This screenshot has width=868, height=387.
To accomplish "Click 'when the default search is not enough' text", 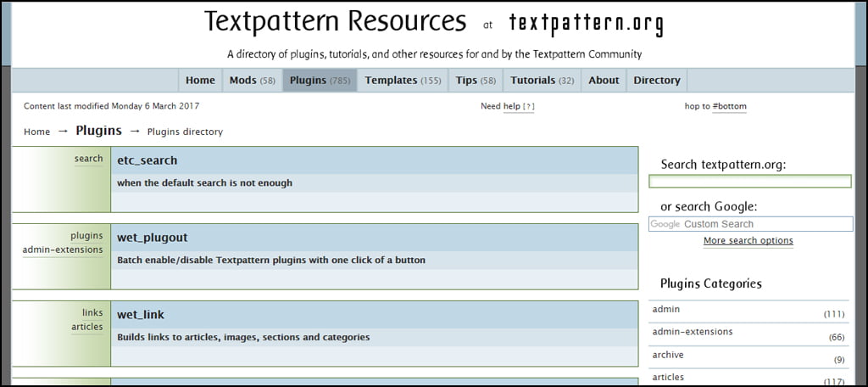I will pyautogui.click(x=205, y=183).
